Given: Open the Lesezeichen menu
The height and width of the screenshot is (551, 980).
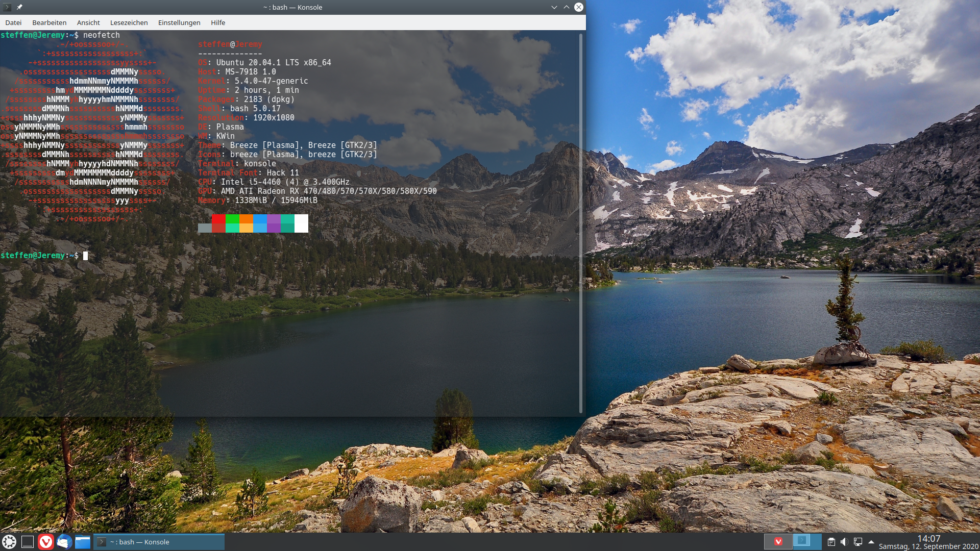Looking at the screenshot, I should point(129,22).
